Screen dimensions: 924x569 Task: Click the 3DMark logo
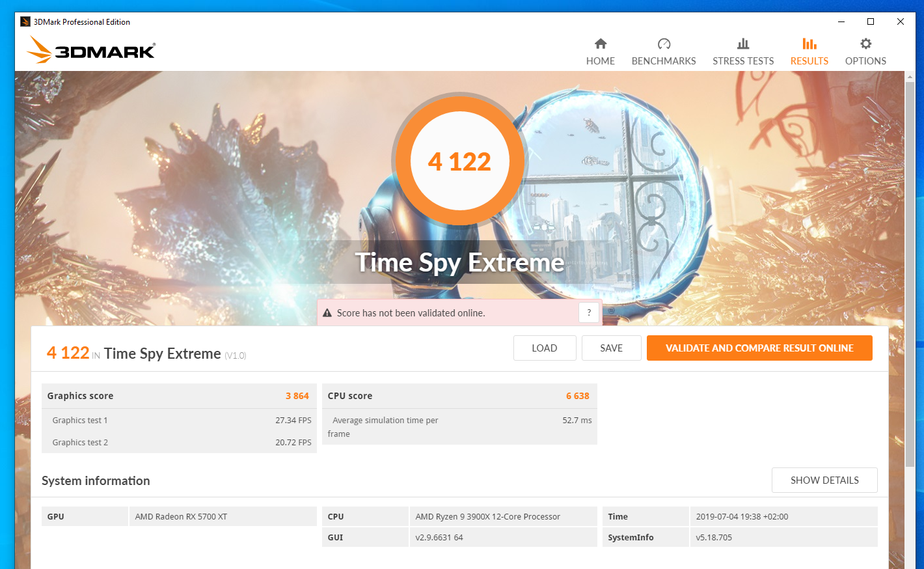click(91, 49)
